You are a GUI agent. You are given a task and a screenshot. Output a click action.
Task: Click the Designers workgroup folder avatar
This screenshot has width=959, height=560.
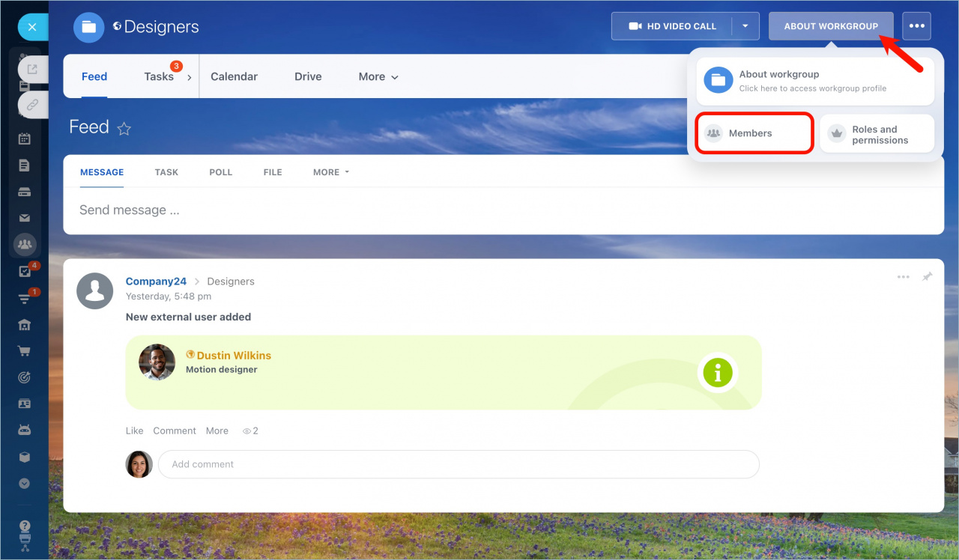[89, 27]
